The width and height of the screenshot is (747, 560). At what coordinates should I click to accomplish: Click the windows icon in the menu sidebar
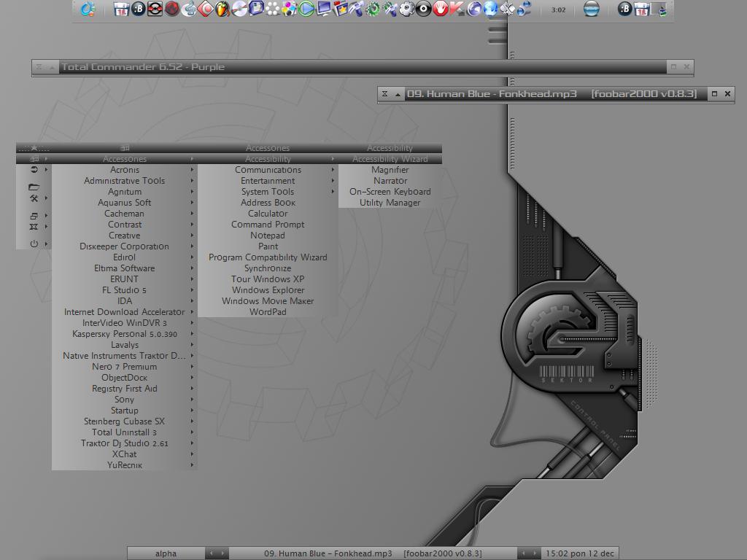point(34,216)
